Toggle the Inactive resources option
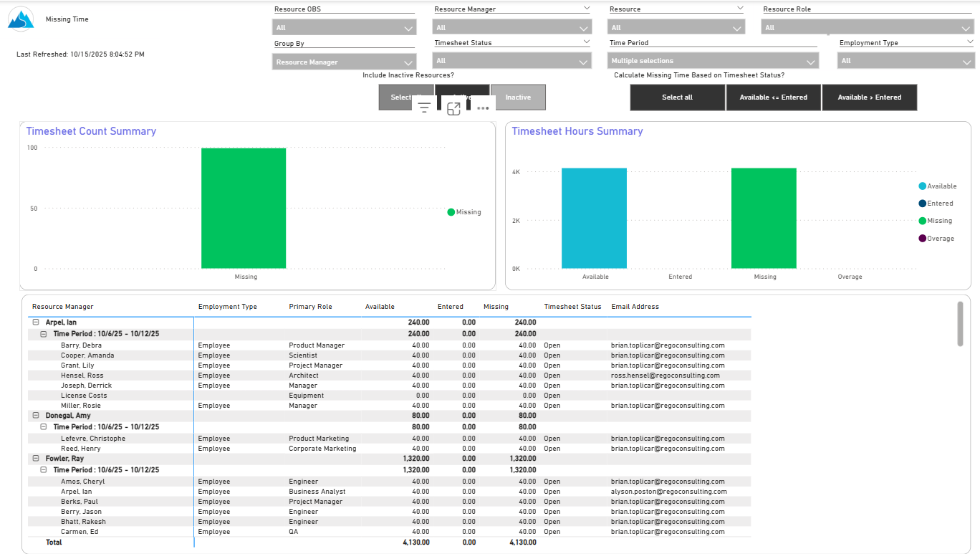980x554 pixels. 518,97
